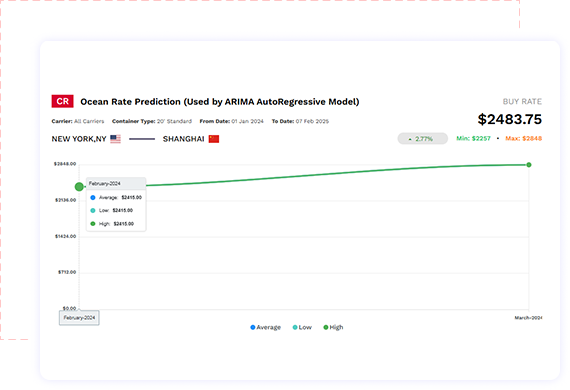Click the SHANGHAI destination label
This screenshot has width=570, height=390.
(184, 139)
